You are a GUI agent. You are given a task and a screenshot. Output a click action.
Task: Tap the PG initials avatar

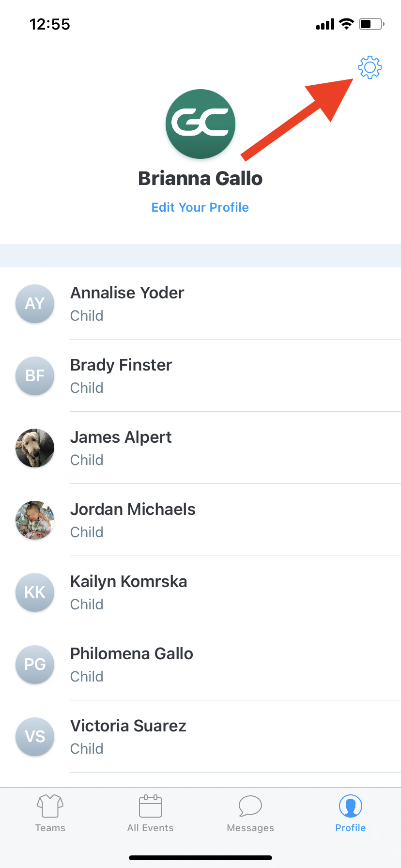click(x=35, y=665)
